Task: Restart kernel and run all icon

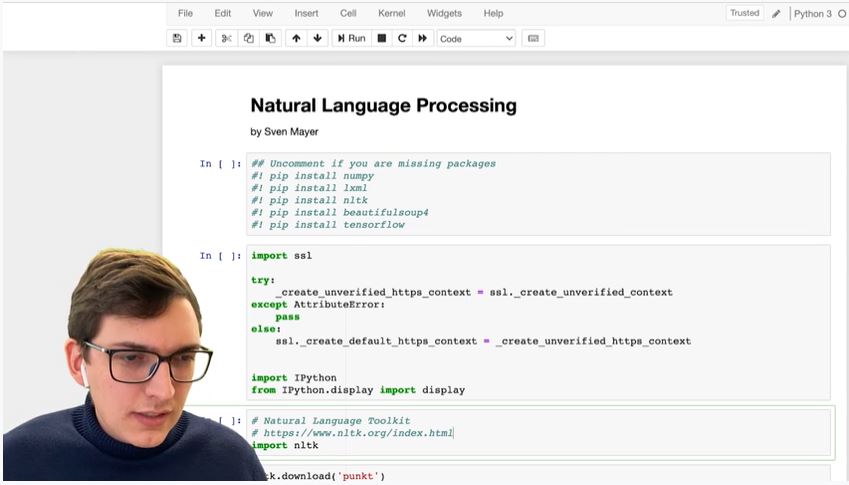Action: 423,38
